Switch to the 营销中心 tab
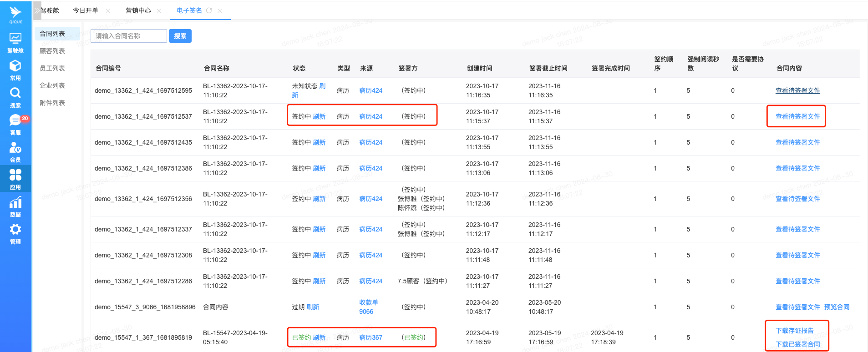This screenshot has height=352, width=868. [x=138, y=10]
